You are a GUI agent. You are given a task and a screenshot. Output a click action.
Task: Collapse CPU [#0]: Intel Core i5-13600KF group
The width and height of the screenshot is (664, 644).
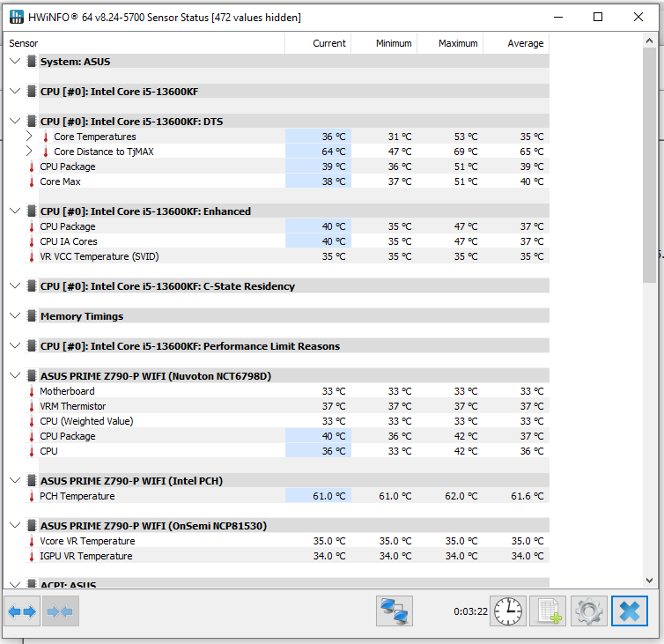pyautogui.click(x=15, y=91)
